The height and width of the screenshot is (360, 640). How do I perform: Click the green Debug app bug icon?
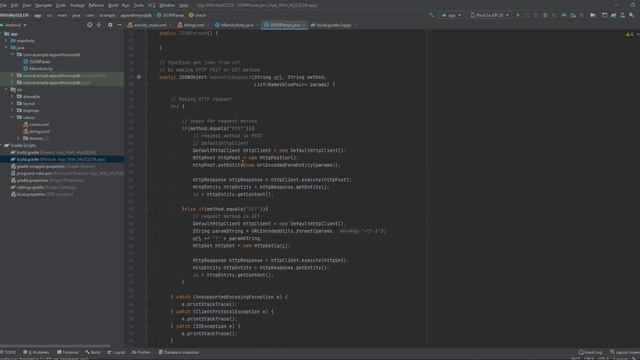(x=545, y=15)
